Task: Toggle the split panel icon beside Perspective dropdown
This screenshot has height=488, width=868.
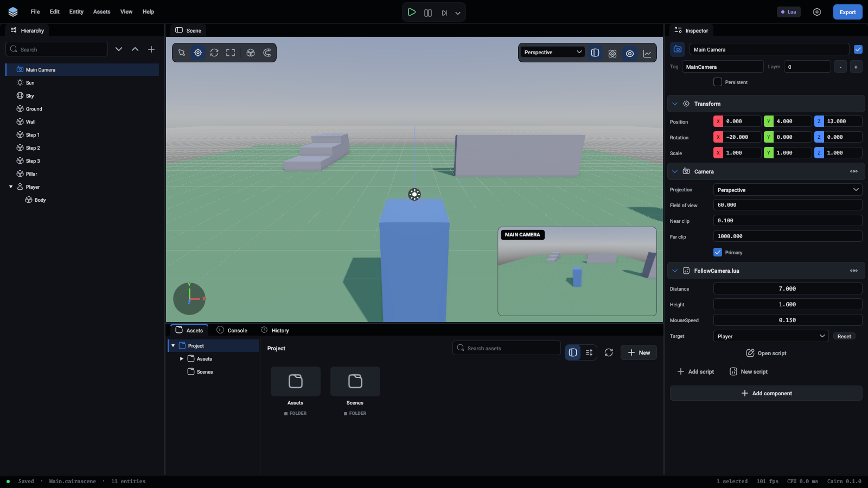Action: tap(595, 53)
